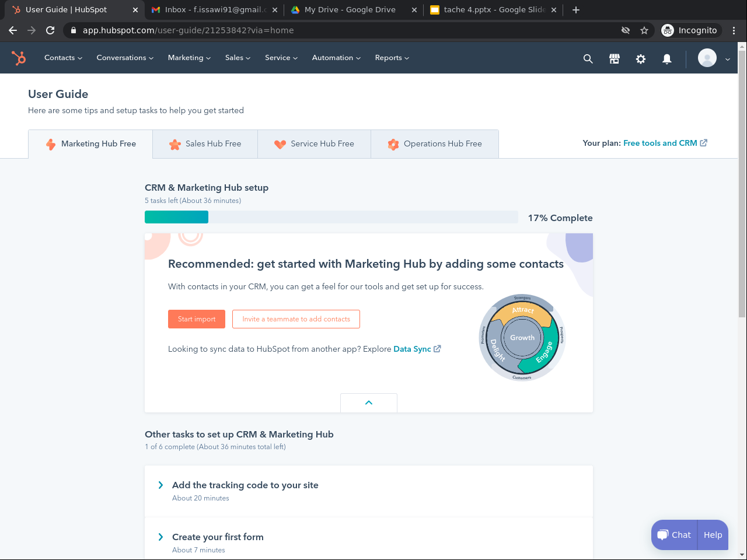747x560 pixels.
Task: Collapse the recommended card with chevron
Action: tap(369, 402)
